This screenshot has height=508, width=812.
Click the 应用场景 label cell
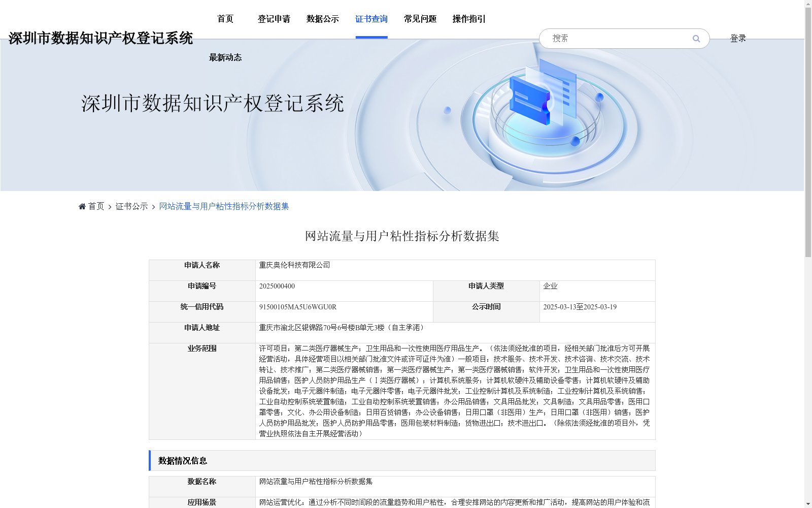point(202,502)
